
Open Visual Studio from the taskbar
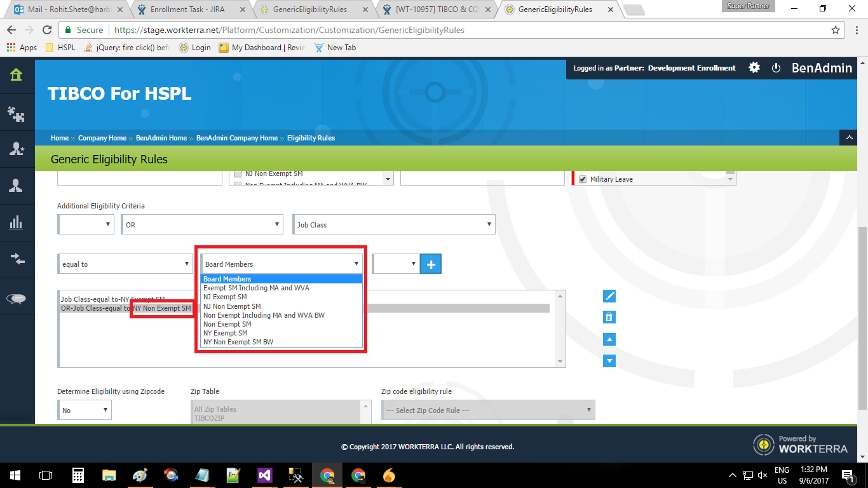(x=265, y=475)
